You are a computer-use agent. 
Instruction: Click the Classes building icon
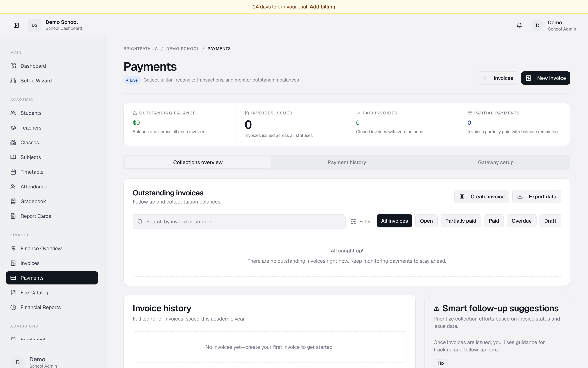pos(13,142)
